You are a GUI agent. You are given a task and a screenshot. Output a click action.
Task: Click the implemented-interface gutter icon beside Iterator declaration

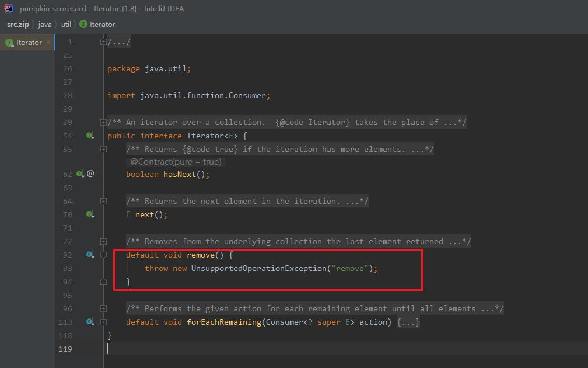(x=90, y=135)
